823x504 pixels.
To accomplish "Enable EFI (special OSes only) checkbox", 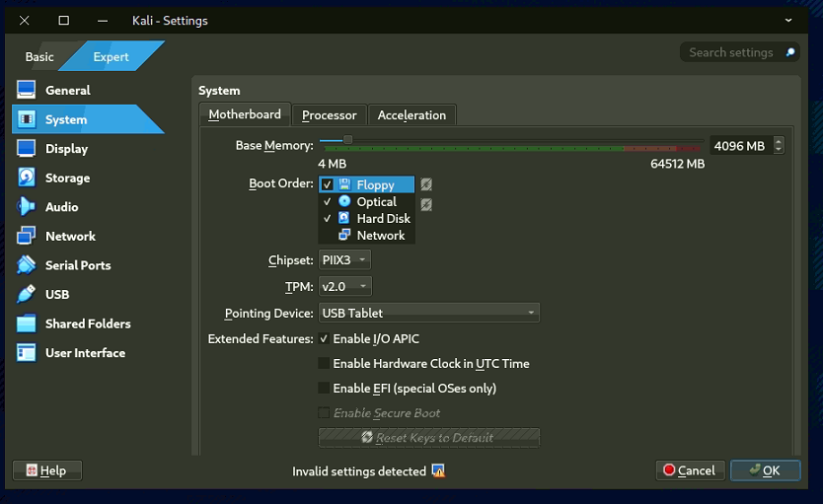I will coord(324,389).
